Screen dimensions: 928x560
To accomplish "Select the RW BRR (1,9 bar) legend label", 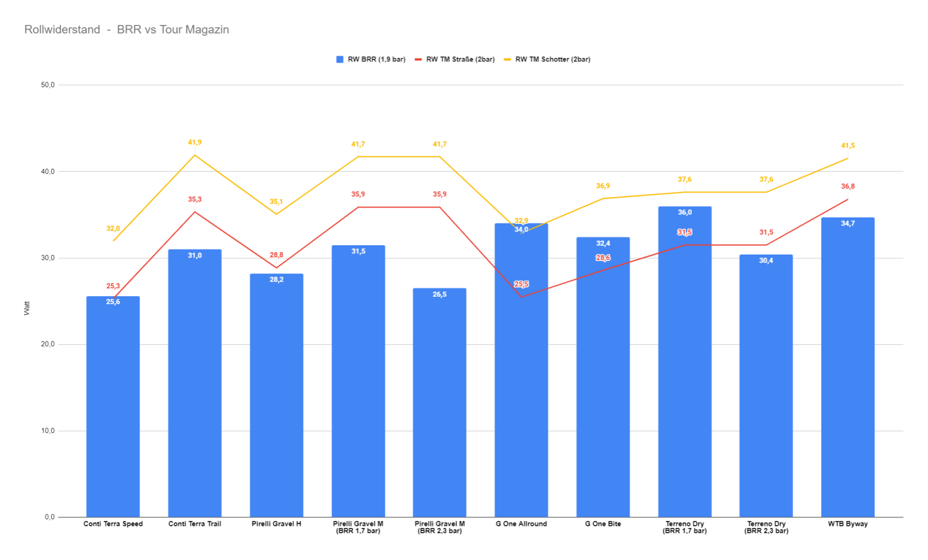I will point(376,59).
